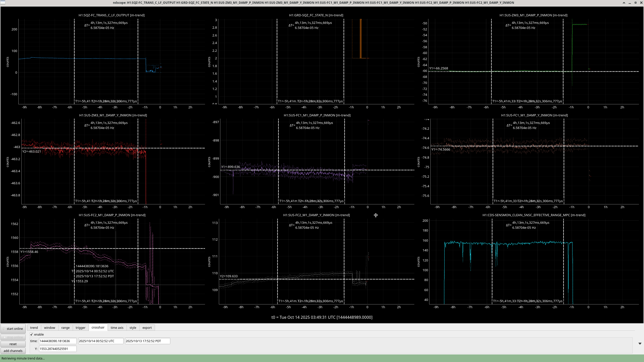Click the crosshair Y value field
Image resolution: width=644 pixels, height=362 pixels.
(x=58, y=349)
